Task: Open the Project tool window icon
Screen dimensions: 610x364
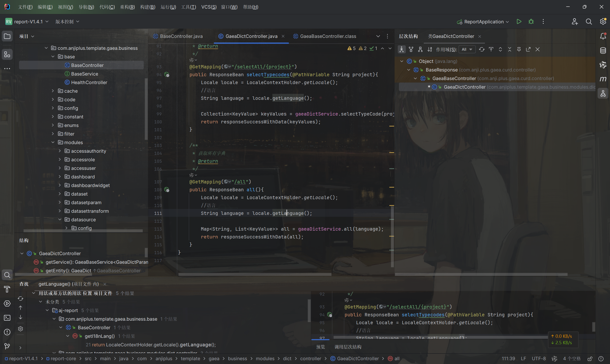Action: tap(7, 36)
